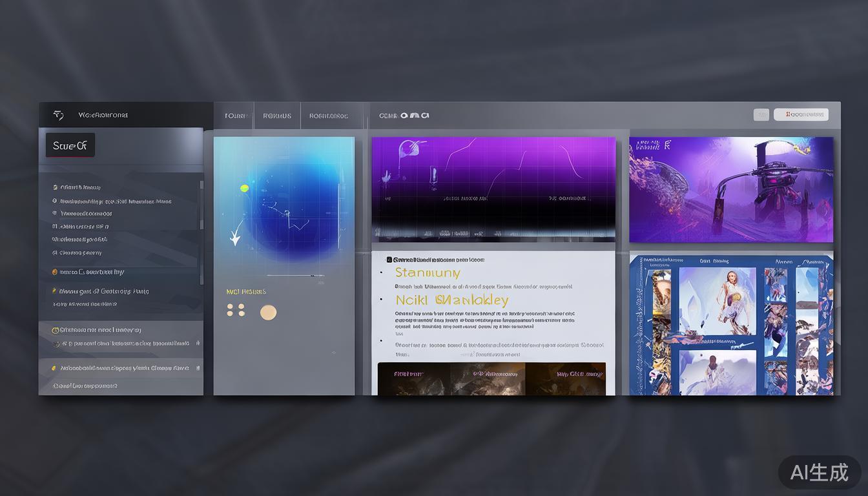This screenshot has width=868, height=496.
Task: Toggle the beige circle beside the four-dot icon
Action: coord(268,313)
